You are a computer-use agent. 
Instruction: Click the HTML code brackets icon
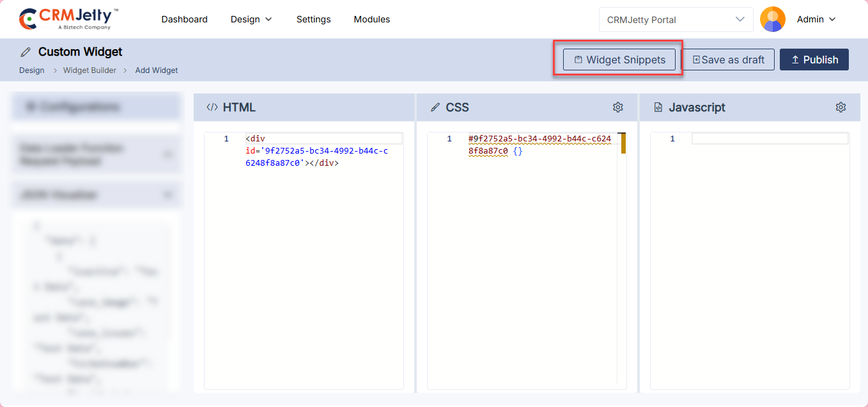click(x=212, y=108)
